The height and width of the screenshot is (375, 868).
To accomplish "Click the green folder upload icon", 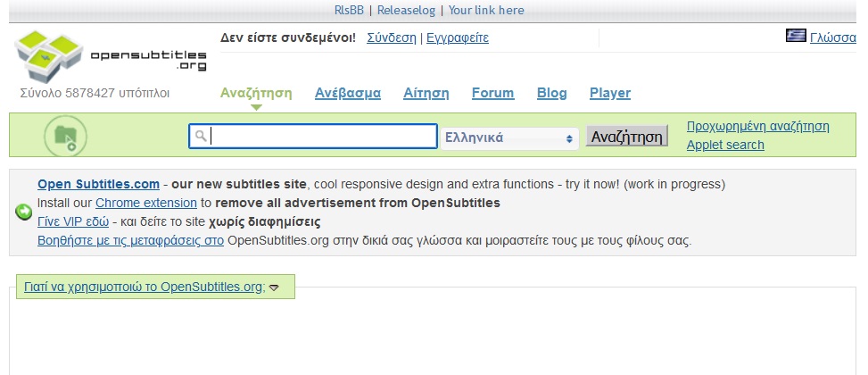I will pos(65,135).
